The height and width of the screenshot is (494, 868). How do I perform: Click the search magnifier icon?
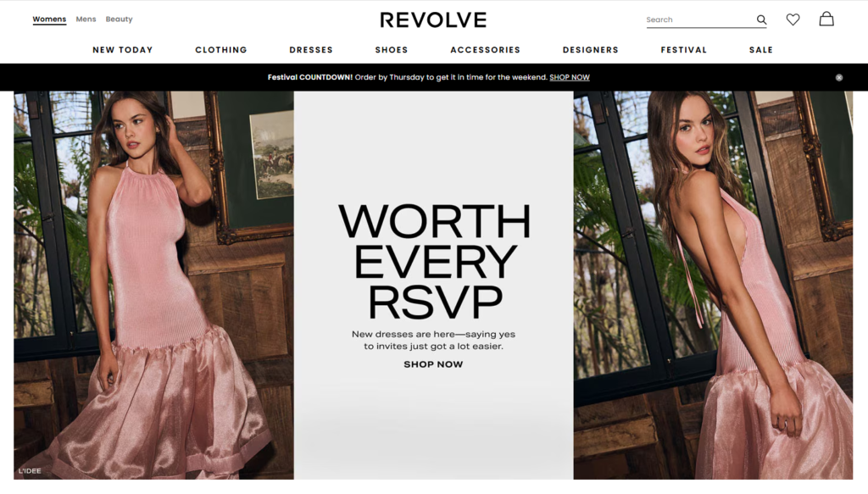(762, 20)
